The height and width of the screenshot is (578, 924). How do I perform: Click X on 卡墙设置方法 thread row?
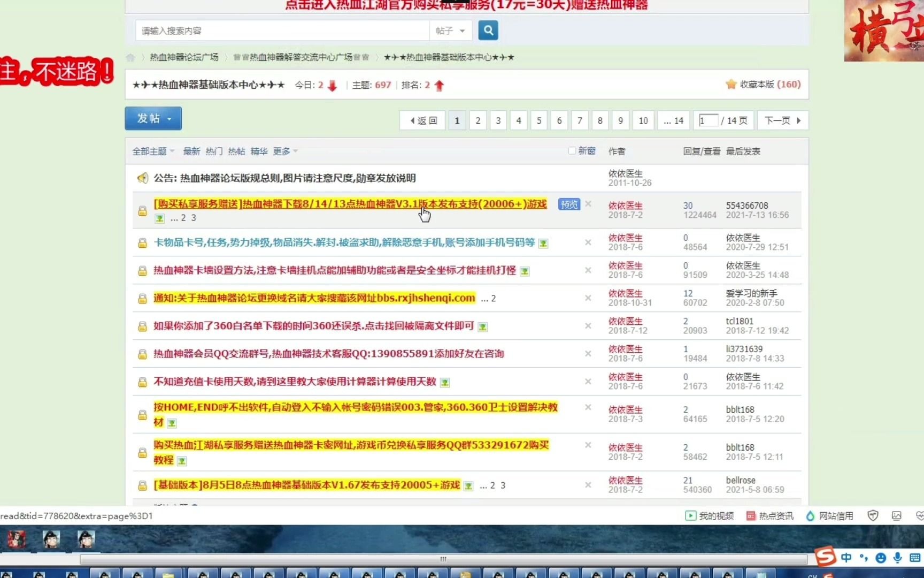coord(588,270)
